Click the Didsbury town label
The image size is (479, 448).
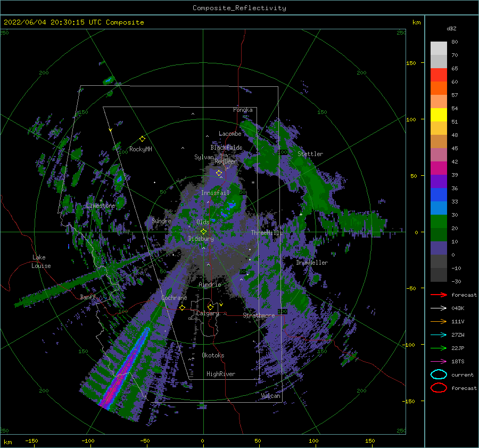[201, 239]
